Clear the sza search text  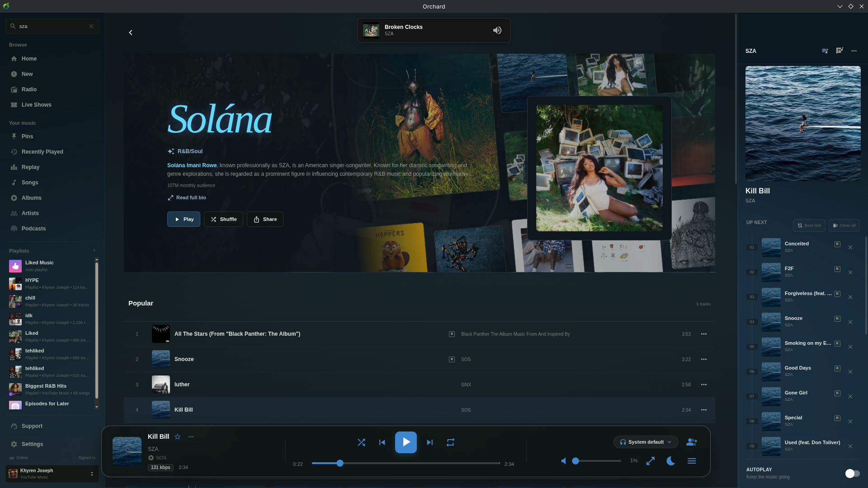click(x=91, y=26)
